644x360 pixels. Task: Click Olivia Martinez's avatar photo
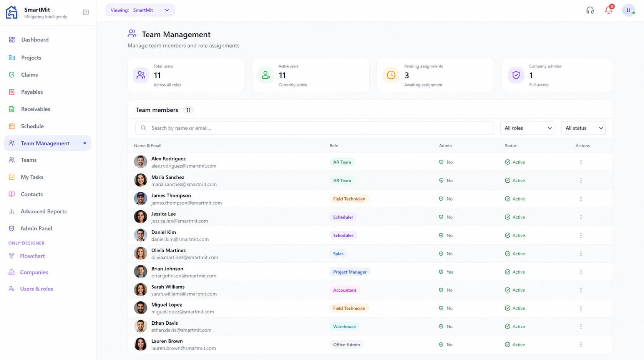[x=141, y=253]
